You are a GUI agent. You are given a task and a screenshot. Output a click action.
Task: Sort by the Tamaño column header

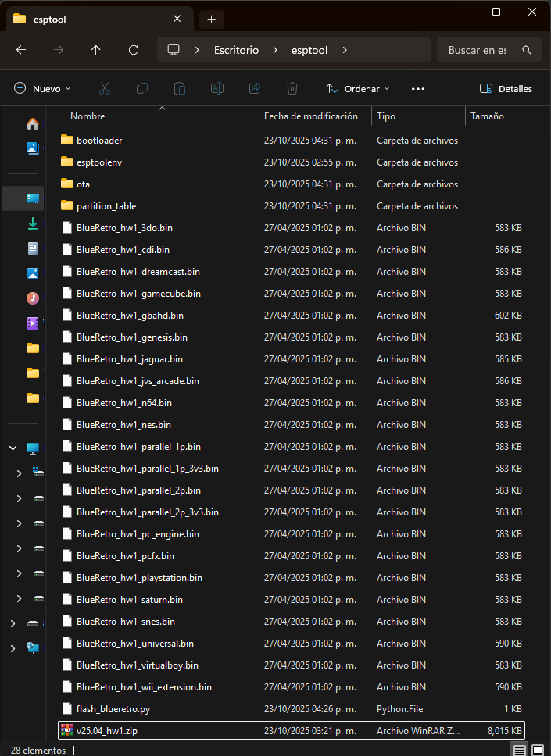pyautogui.click(x=487, y=116)
